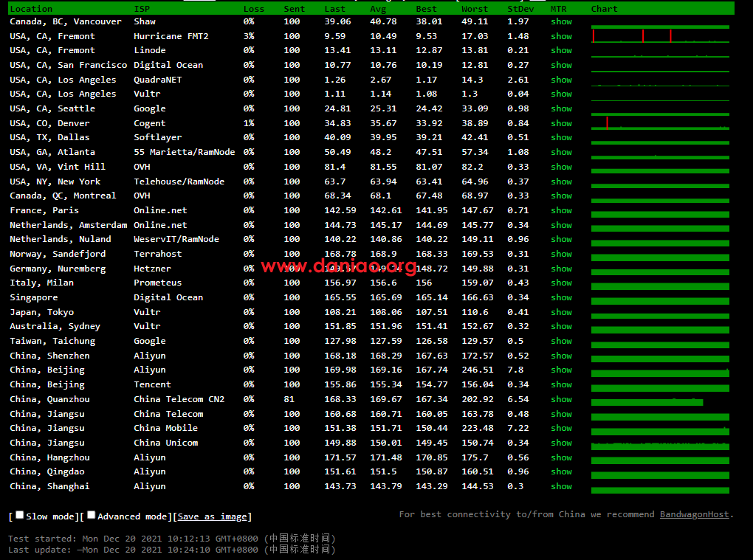Click the Denver Cogent latency chart

pyautogui.click(x=660, y=123)
